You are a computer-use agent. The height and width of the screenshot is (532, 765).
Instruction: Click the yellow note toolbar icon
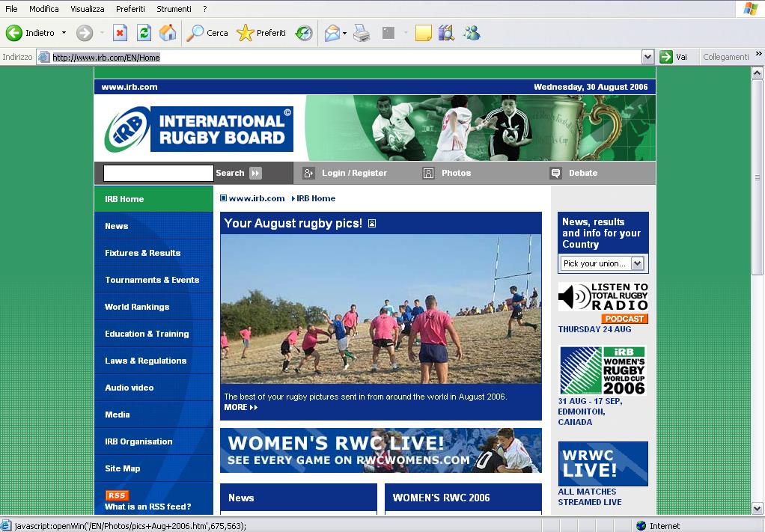423,33
